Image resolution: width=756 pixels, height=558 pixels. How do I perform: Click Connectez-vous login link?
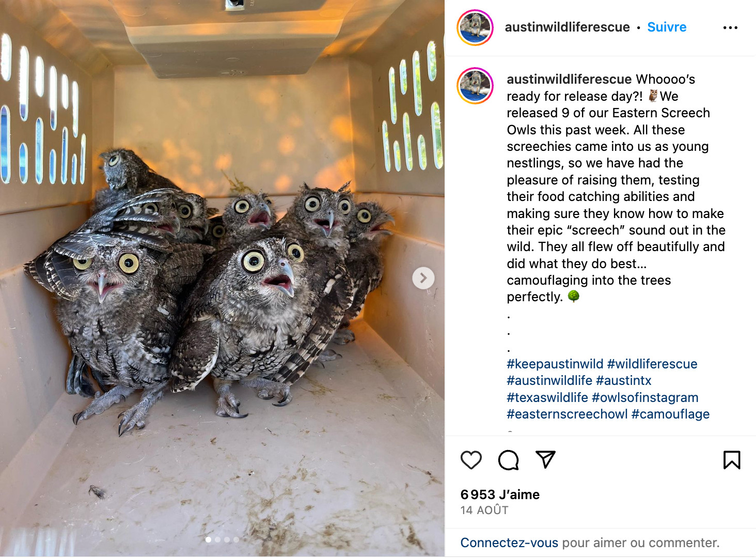click(509, 542)
